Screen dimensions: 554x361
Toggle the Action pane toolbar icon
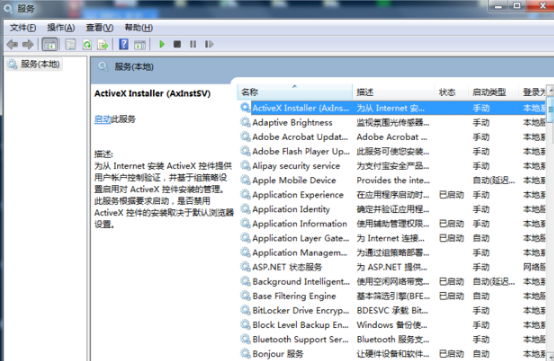tap(140, 45)
